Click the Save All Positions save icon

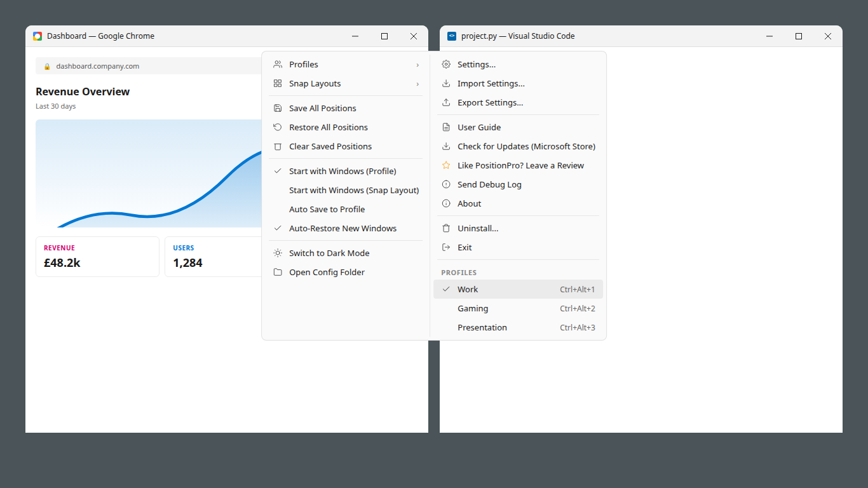pos(277,108)
